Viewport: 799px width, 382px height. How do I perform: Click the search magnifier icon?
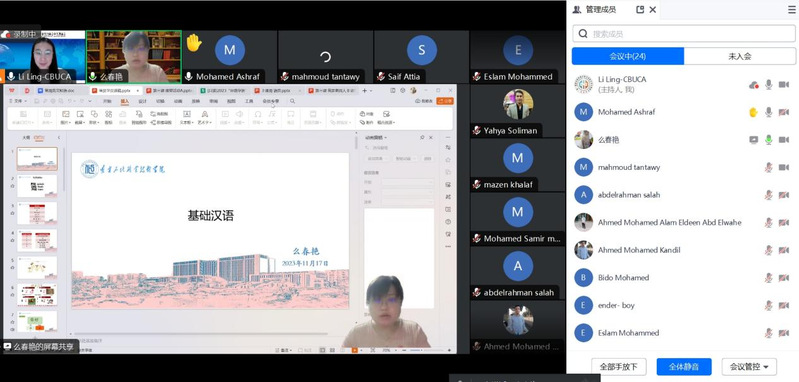click(582, 34)
